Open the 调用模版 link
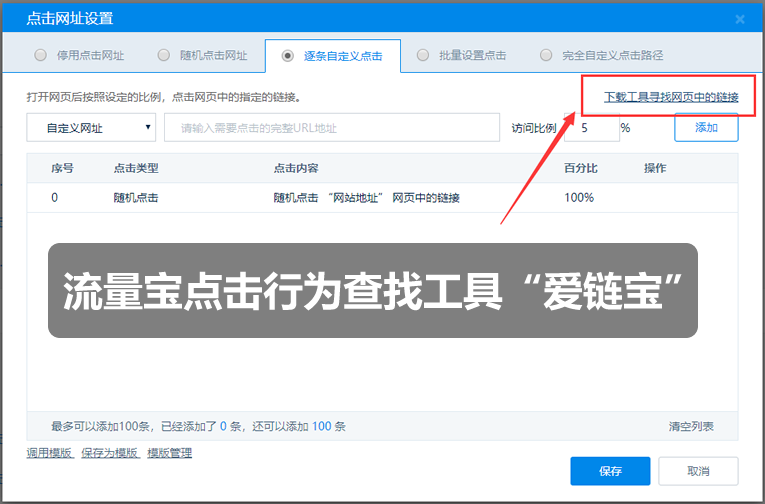Viewport: 765px width, 504px height. [49, 453]
